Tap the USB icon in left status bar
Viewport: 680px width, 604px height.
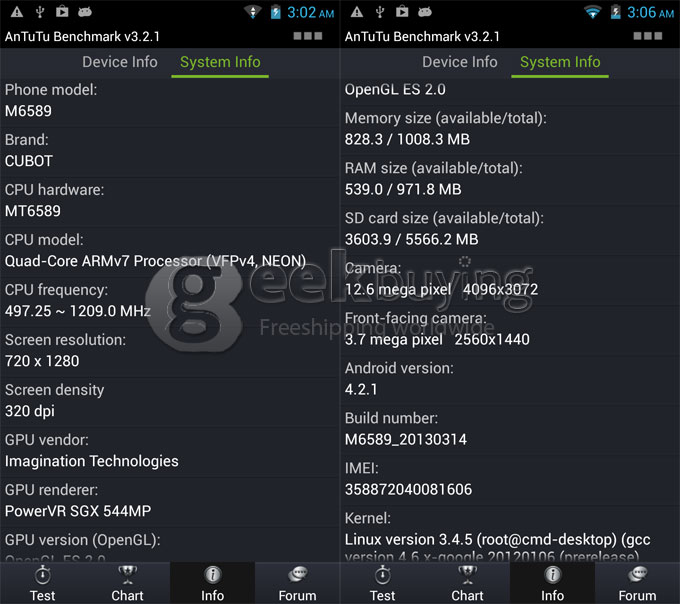40,12
